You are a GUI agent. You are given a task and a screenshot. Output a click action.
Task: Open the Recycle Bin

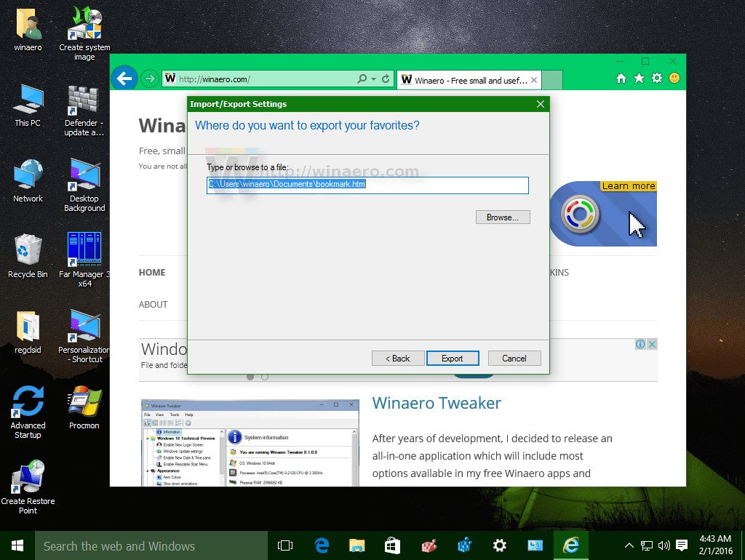coord(28,256)
